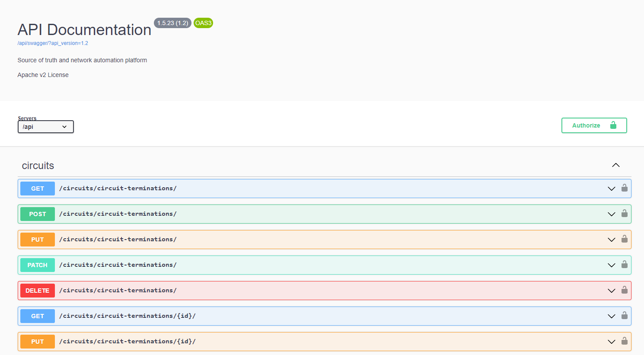Select the circuits tag heading
Viewport: 644px width, 355px height.
tap(38, 166)
